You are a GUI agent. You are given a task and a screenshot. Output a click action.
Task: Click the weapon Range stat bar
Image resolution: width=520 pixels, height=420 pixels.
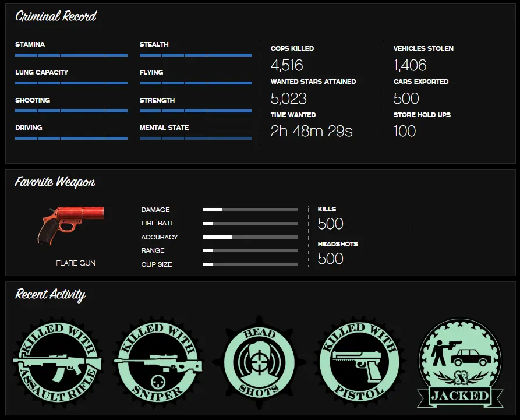click(251, 251)
